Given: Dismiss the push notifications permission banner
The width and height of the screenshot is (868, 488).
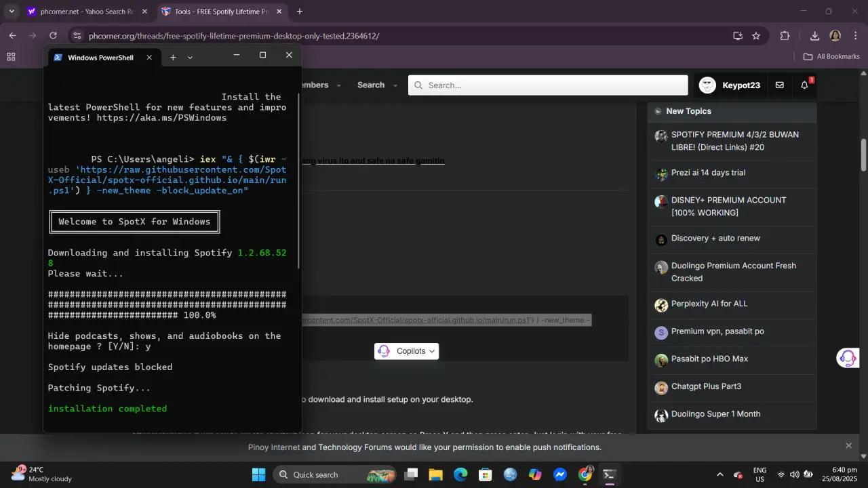Looking at the screenshot, I should [848, 446].
